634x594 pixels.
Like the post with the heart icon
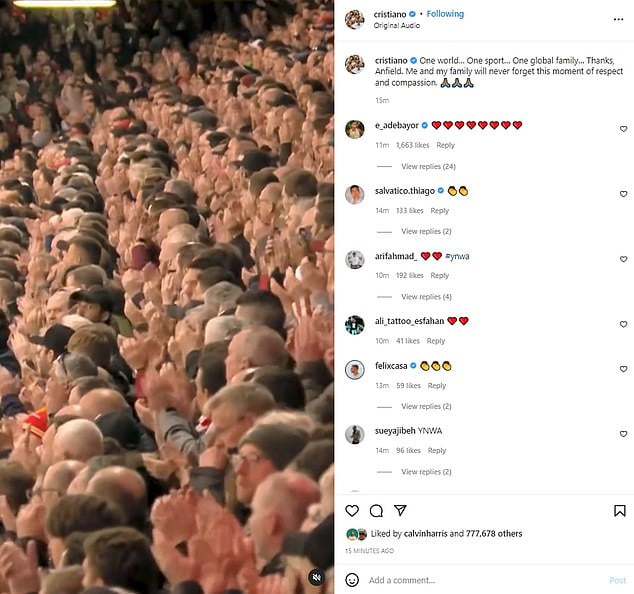[352, 511]
